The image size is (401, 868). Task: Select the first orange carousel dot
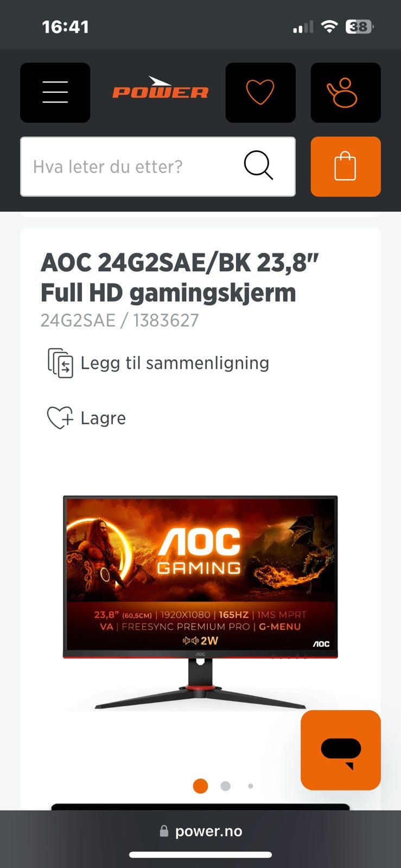point(201,786)
